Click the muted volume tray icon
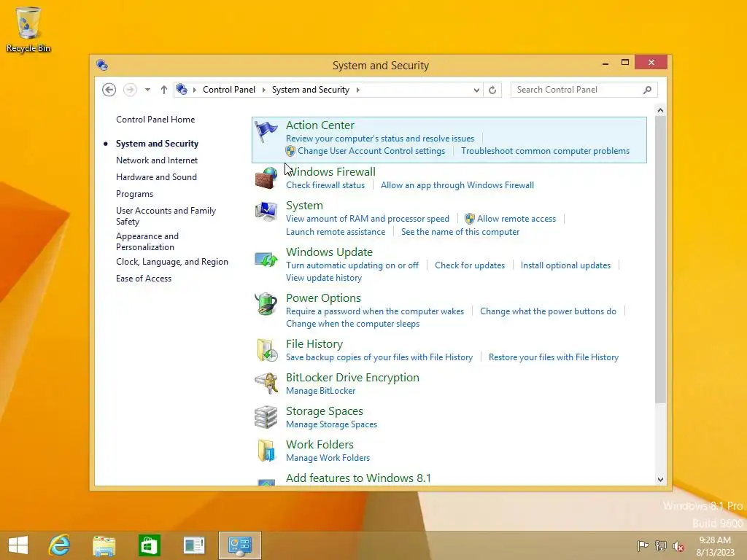This screenshot has width=747, height=560. tap(678, 546)
